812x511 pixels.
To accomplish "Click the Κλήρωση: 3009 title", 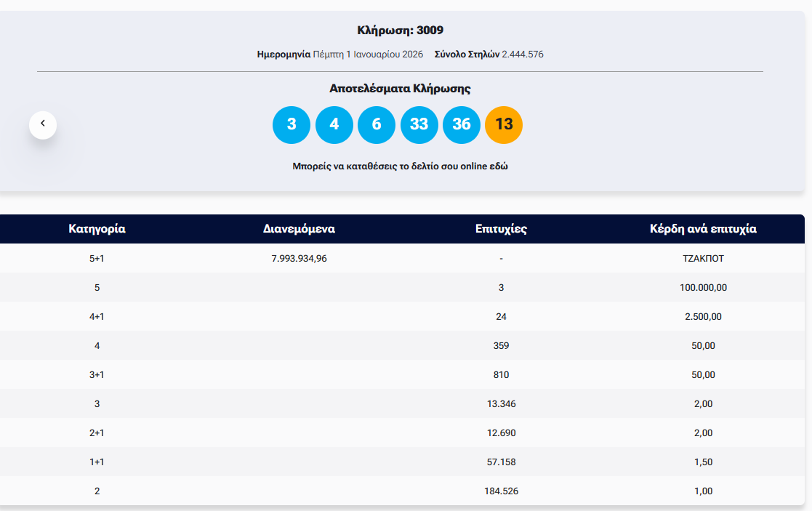I will (400, 31).
